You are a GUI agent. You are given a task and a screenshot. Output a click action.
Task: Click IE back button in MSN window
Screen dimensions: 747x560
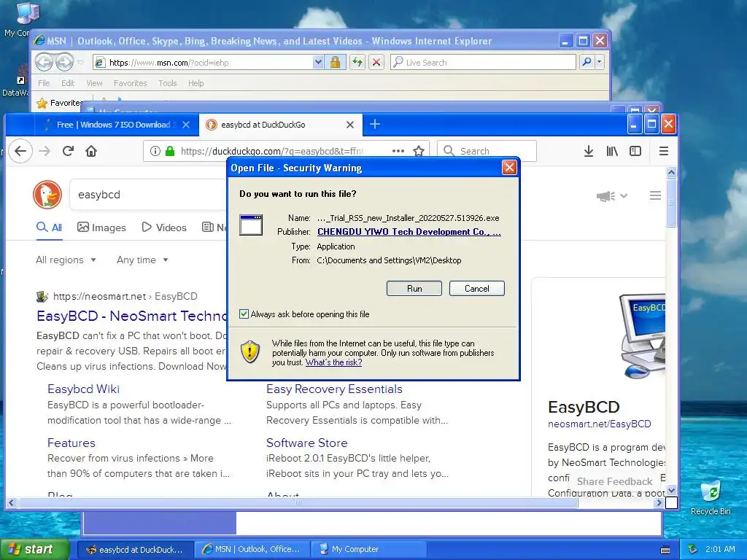click(x=44, y=62)
